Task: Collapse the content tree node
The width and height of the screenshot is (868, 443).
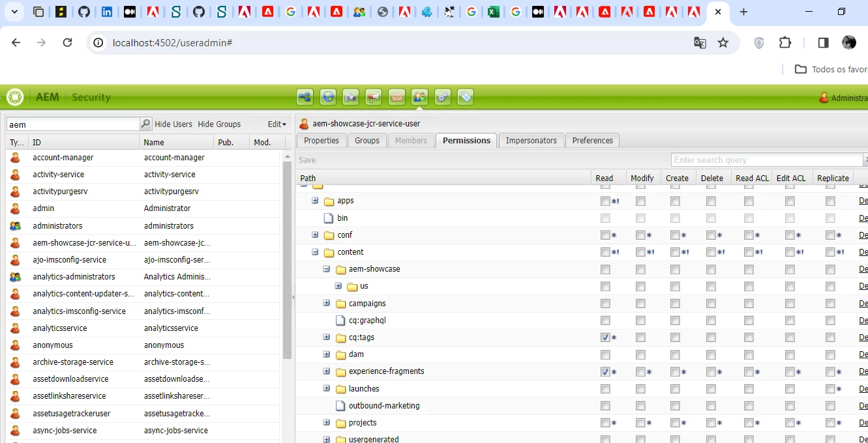Action: click(x=315, y=252)
